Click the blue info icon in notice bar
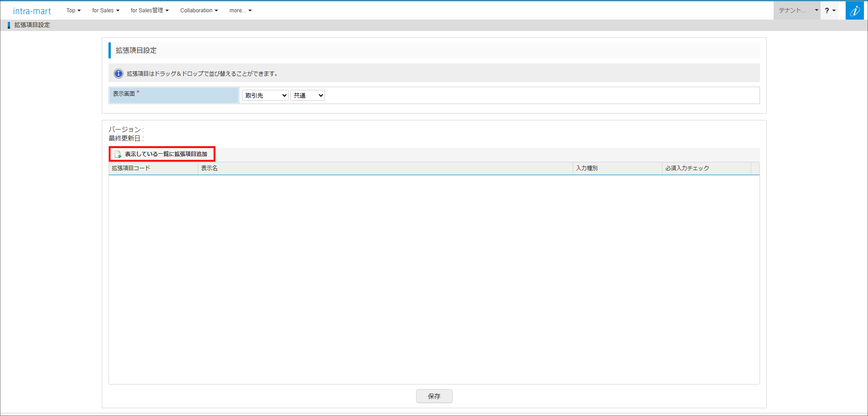 pos(119,73)
